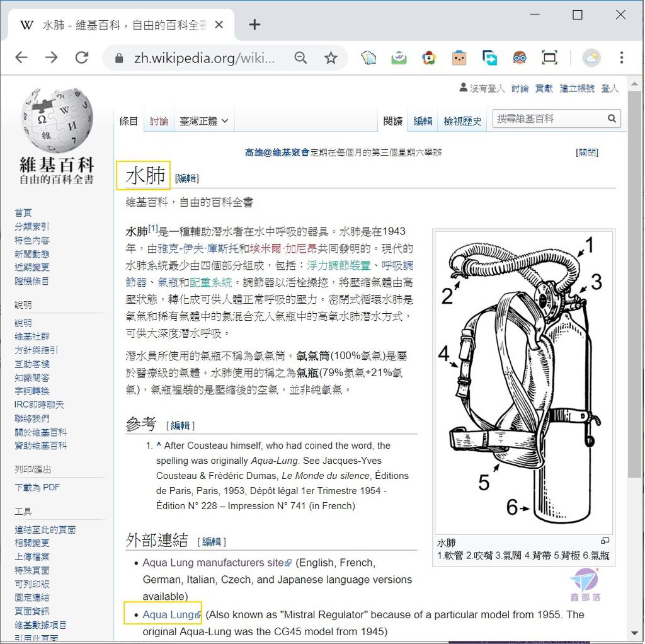Click the address bar URL zh.wikipedia.org

(x=204, y=58)
